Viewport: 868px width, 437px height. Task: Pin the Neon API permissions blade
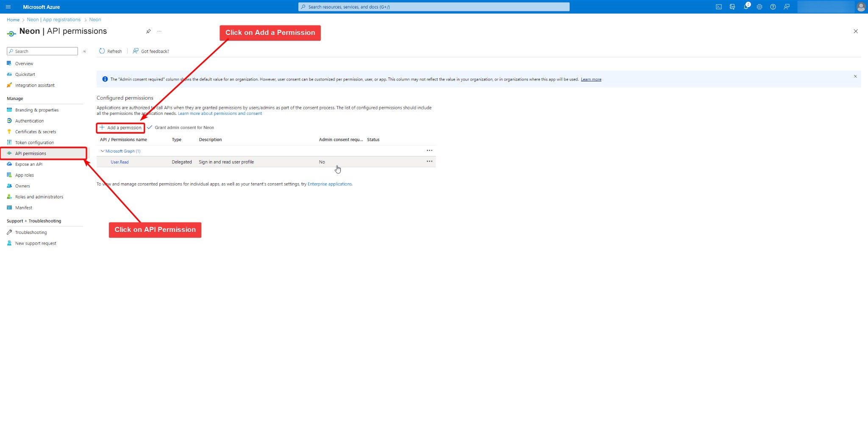pyautogui.click(x=148, y=31)
